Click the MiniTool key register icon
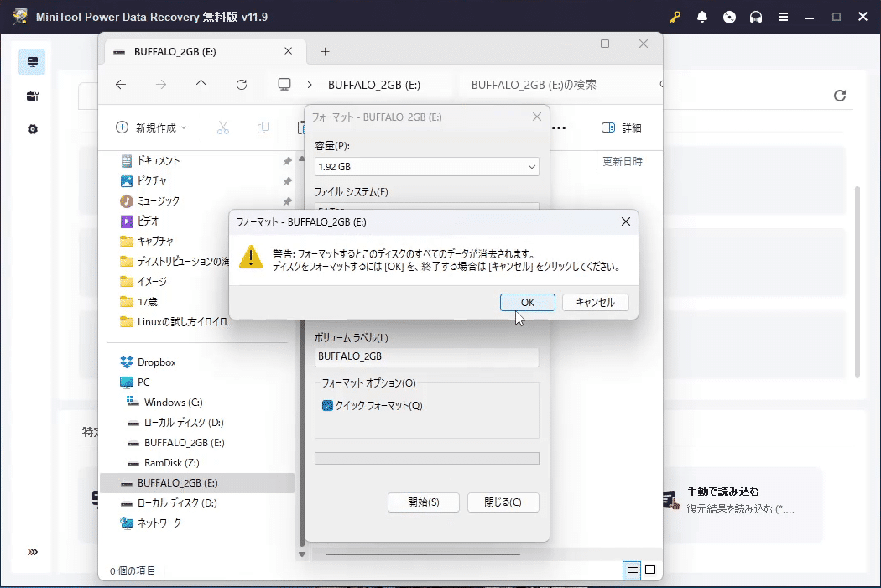The image size is (881, 588). (675, 17)
